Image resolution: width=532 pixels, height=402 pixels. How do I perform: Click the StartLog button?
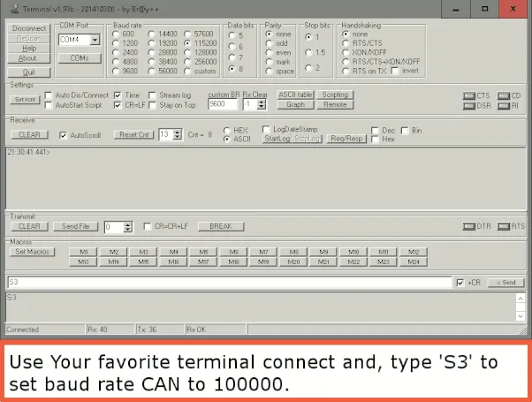[x=277, y=139]
